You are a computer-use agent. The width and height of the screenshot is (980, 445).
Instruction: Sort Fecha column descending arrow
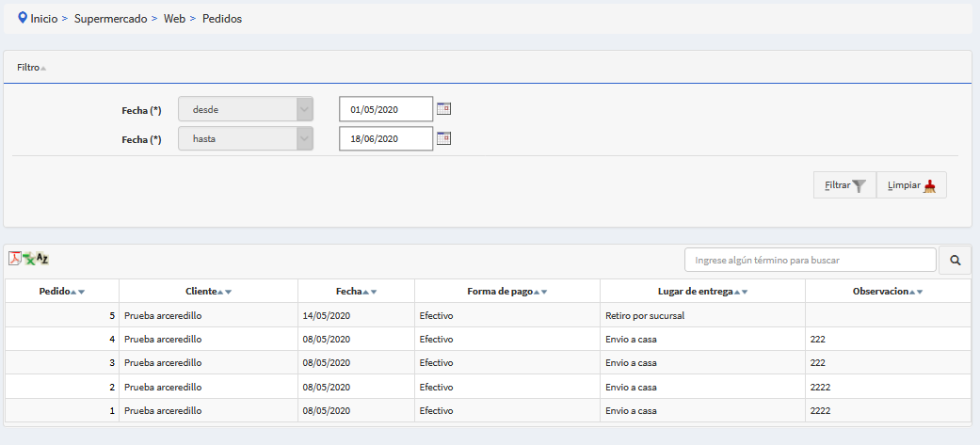[x=375, y=293]
